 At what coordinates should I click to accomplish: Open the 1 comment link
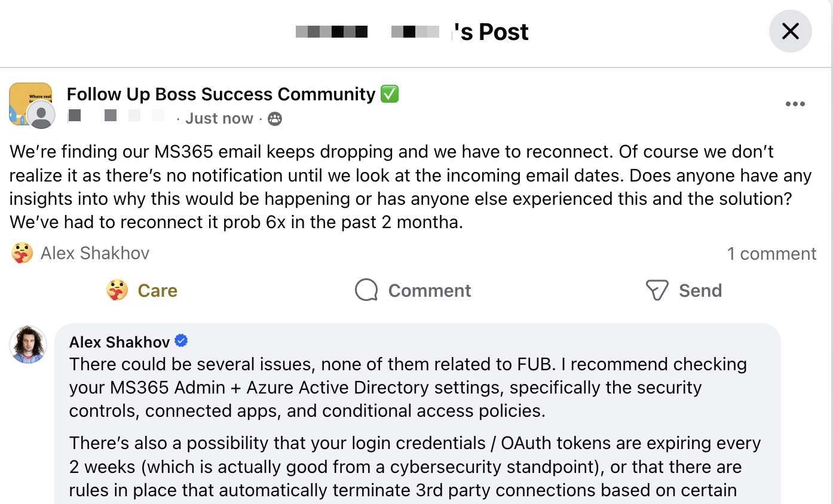point(772,253)
